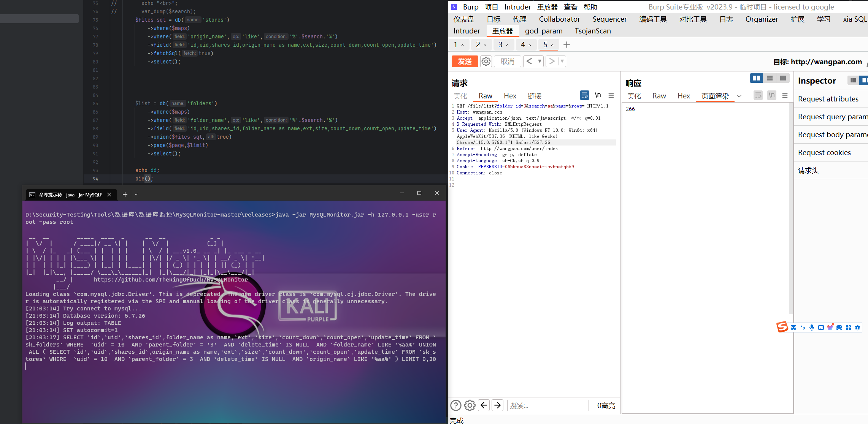Switch to the Sequencer tab
The width and height of the screenshot is (868, 424).
pyautogui.click(x=609, y=19)
